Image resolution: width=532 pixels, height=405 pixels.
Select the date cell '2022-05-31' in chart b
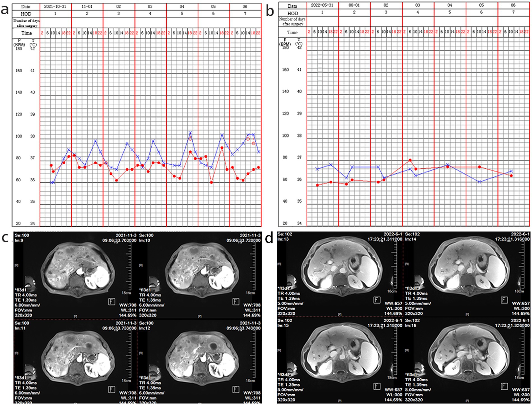tap(322, 5)
